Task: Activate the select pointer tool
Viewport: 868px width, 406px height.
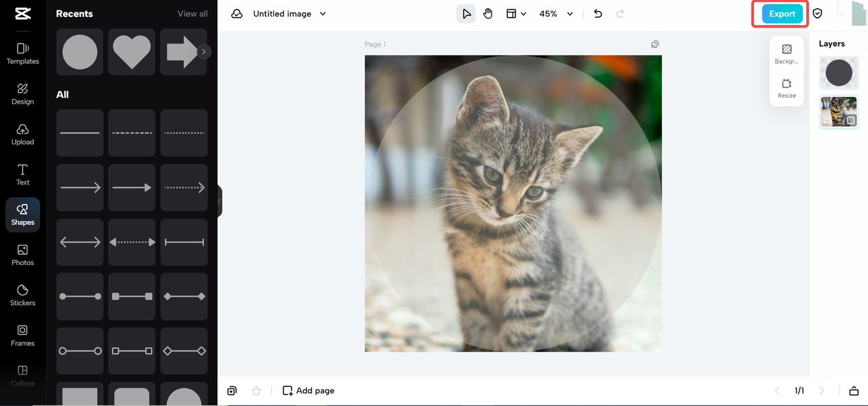Action: (466, 14)
